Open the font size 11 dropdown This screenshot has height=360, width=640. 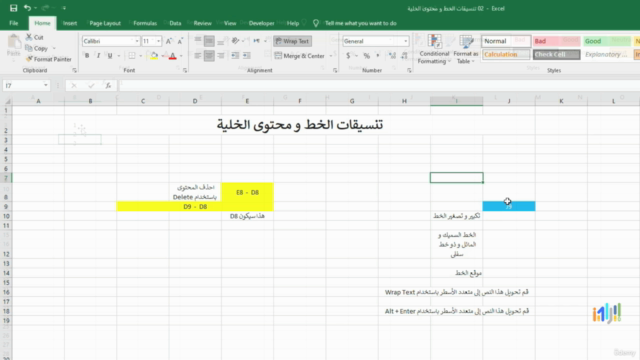coord(158,41)
